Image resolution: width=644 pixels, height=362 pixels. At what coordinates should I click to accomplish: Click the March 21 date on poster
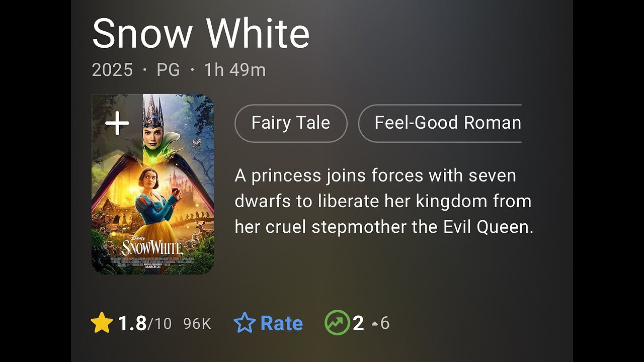pyautogui.click(x=152, y=266)
